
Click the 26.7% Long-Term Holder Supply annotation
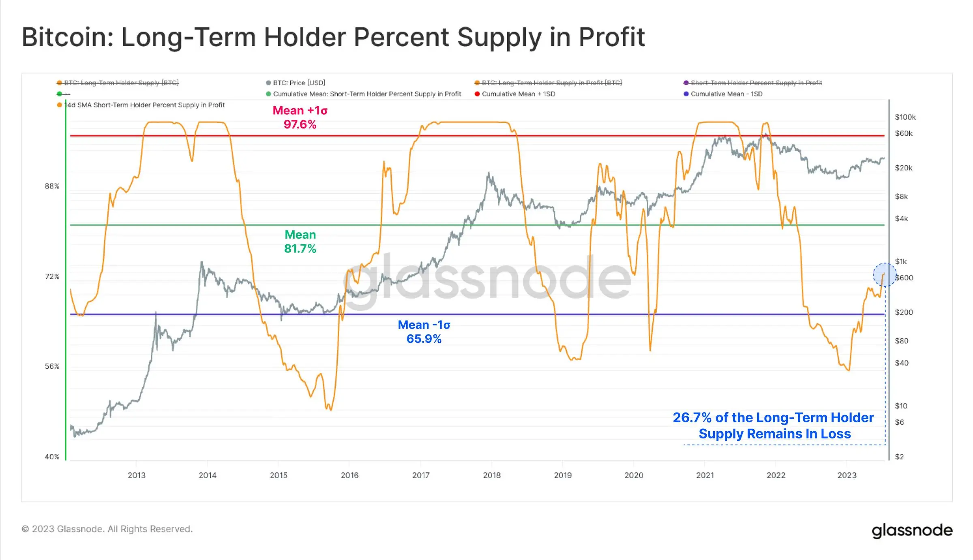tap(773, 425)
